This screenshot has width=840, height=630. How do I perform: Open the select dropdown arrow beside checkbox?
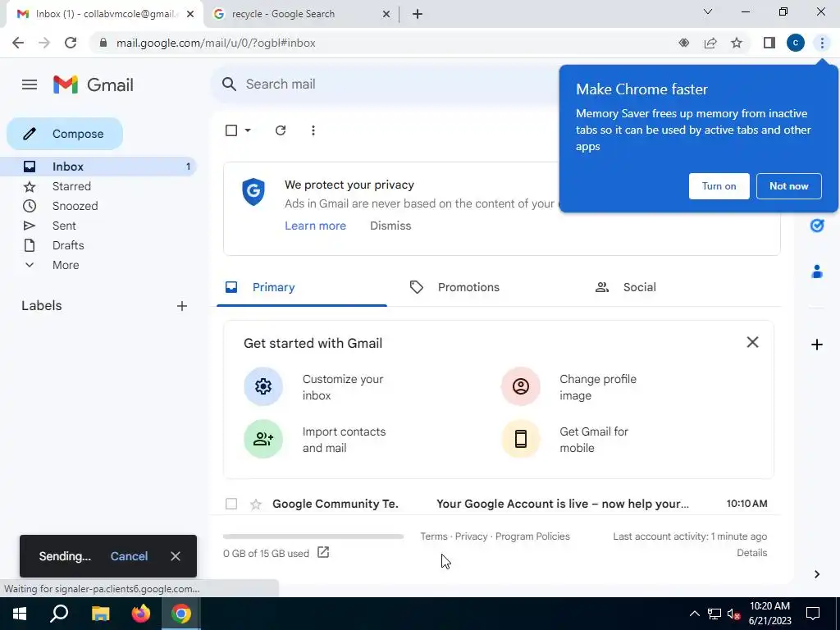pyautogui.click(x=248, y=130)
